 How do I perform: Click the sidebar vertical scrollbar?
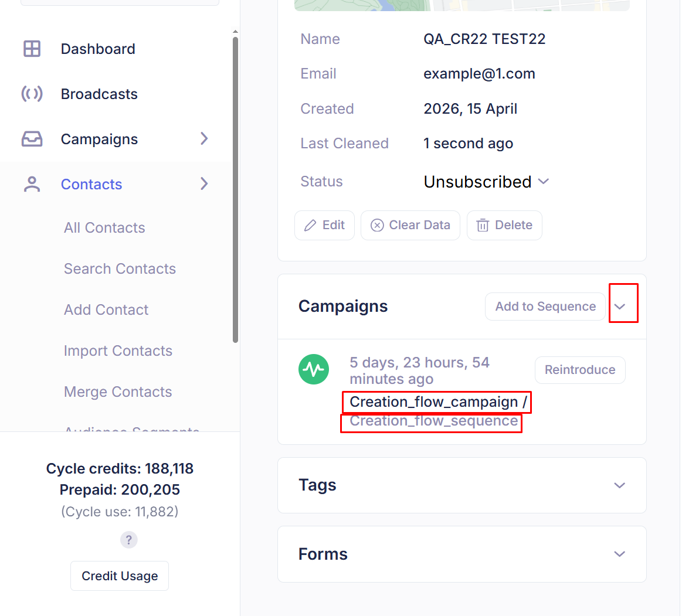(235, 189)
